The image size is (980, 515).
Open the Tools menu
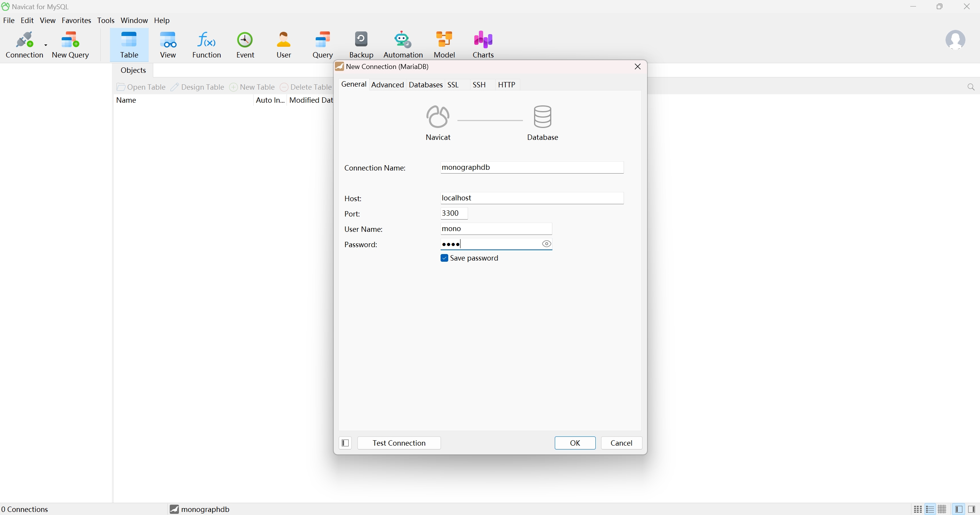106,20
